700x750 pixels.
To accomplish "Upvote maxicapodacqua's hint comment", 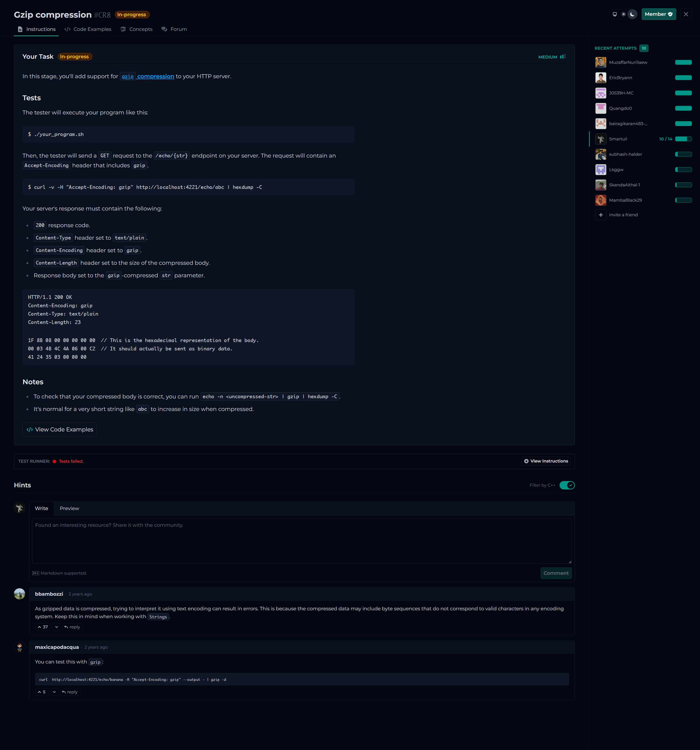I will (x=42, y=692).
